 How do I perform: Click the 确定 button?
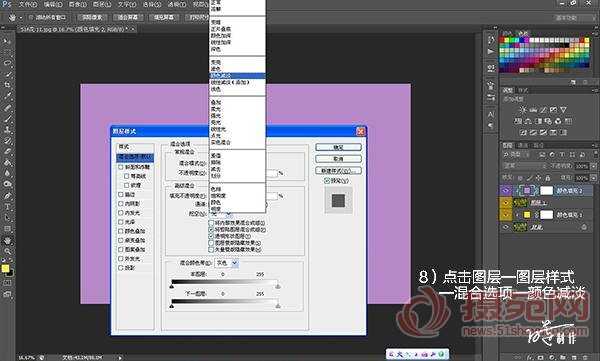(x=338, y=147)
